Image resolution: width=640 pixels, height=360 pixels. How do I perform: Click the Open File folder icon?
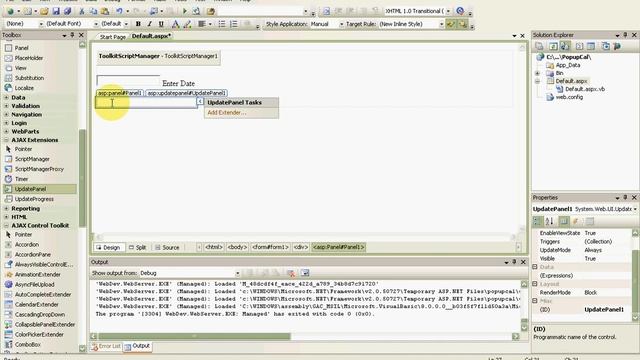pyautogui.click(x=44, y=11)
